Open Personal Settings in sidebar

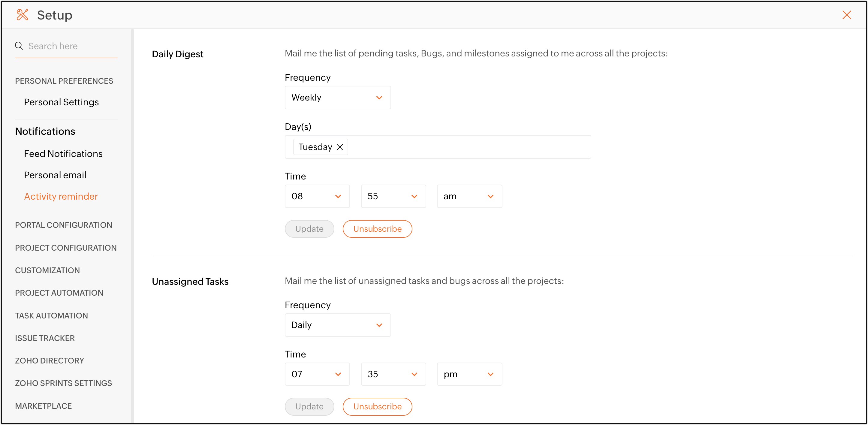coord(61,102)
